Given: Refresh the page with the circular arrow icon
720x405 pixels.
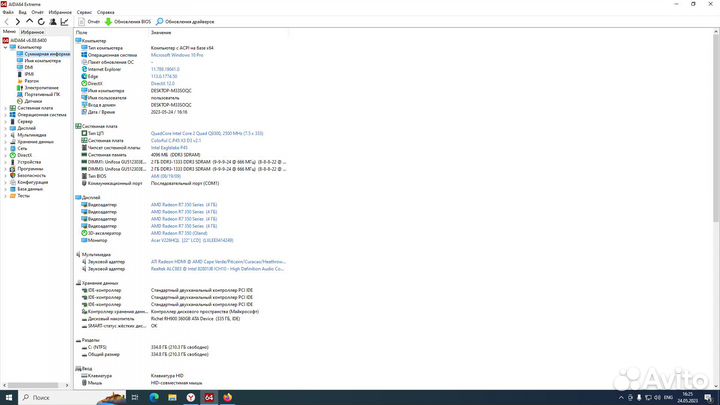Looking at the screenshot, I should (x=41, y=22).
